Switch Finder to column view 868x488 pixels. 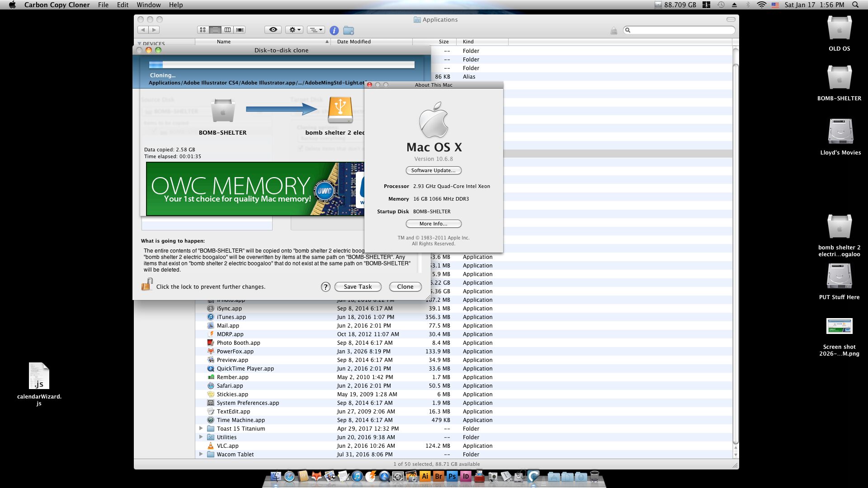point(227,30)
